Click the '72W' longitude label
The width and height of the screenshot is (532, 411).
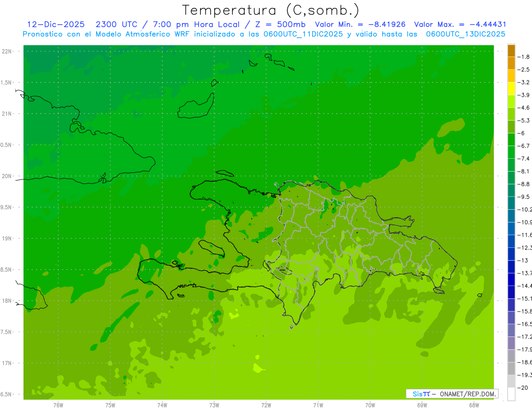click(x=266, y=404)
